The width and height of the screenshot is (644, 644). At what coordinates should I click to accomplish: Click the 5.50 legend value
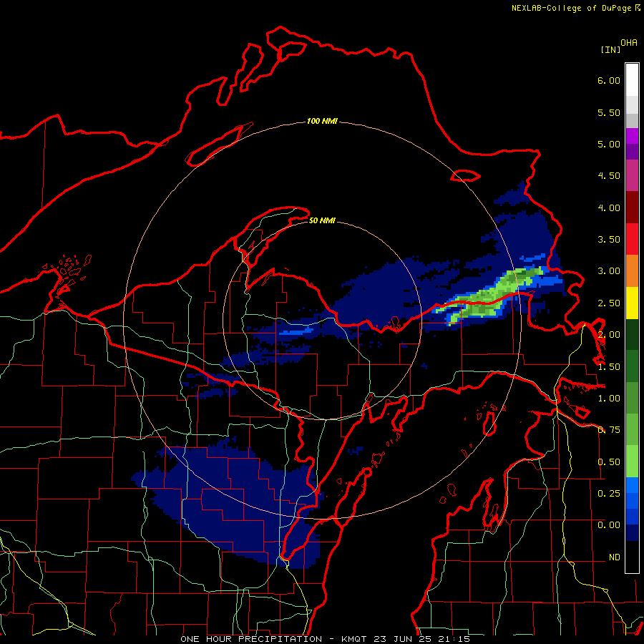609,112
